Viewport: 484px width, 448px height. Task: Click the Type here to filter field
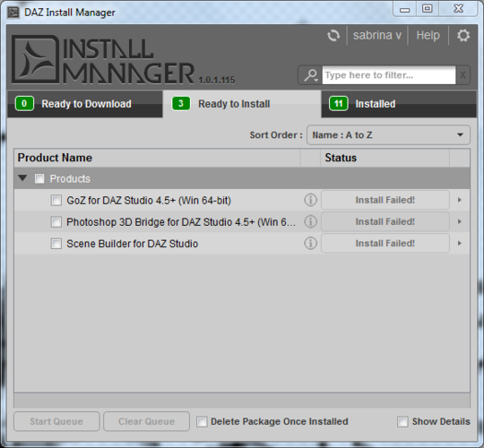tap(389, 75)
